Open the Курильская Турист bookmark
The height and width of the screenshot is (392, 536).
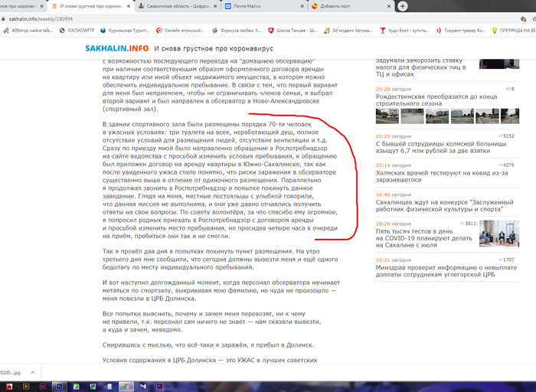coord(126,31)
